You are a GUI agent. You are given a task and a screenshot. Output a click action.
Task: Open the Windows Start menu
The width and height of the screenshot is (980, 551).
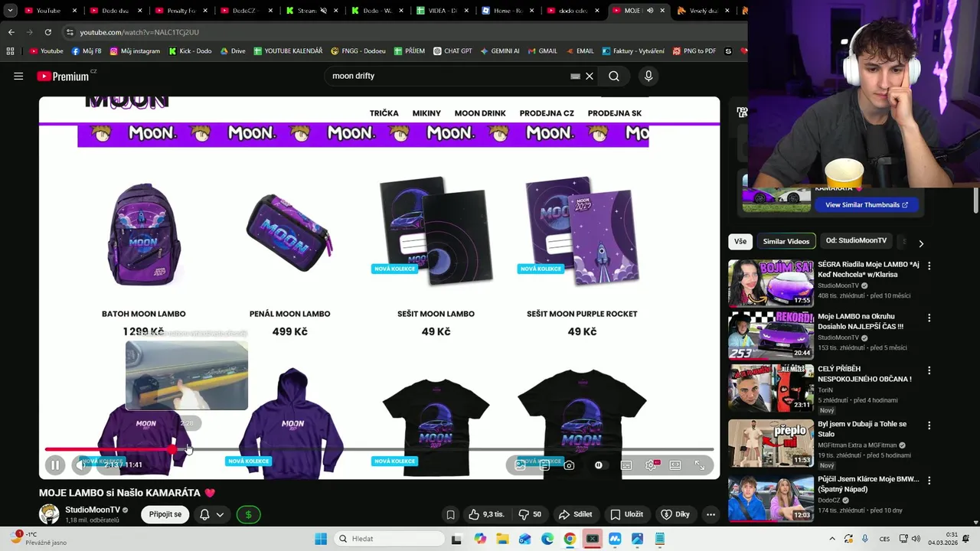click(321, 539)
